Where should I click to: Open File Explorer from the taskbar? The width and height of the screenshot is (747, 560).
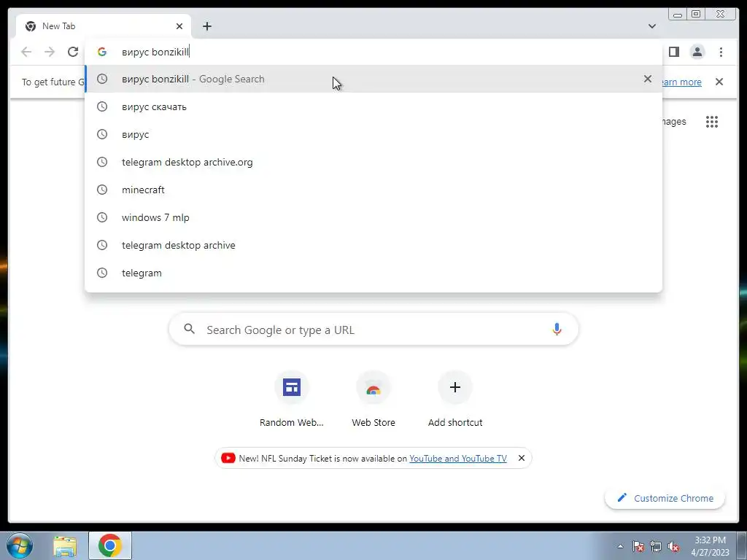click(x=65, y=546)
